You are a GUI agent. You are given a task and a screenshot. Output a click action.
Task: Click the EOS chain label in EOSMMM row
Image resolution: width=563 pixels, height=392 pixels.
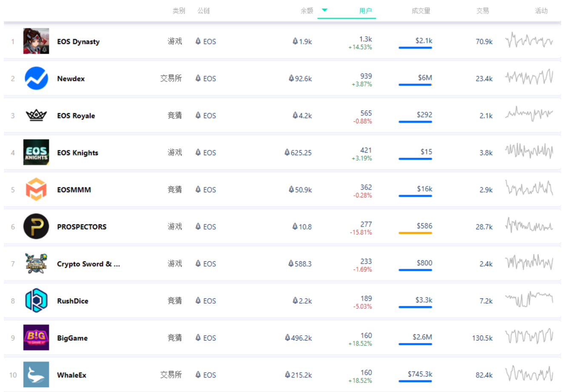pos(210,190)
